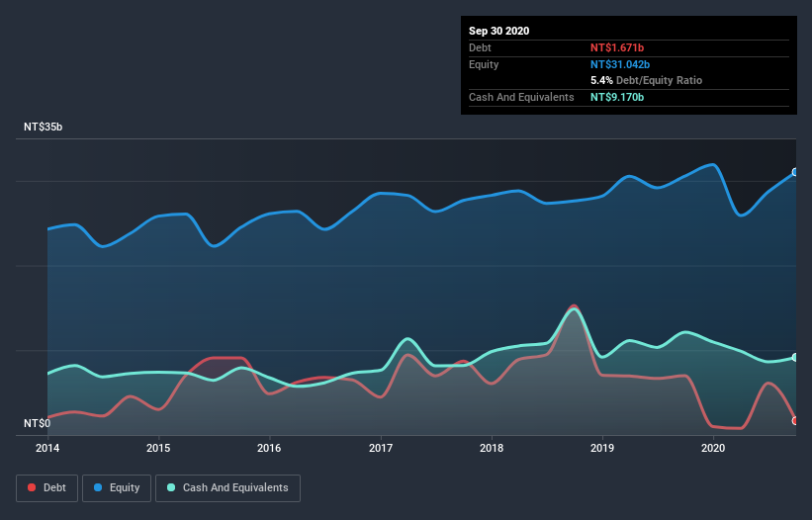Click the NT$1.671b debt value
This screenshot has height=520, width=812.
(x=617, y=48)
